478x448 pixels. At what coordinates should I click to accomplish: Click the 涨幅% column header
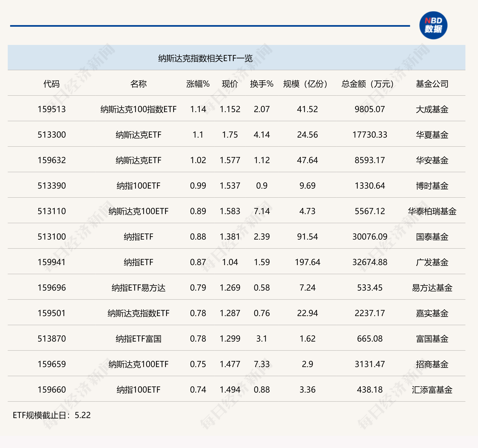(x=198, y=84)
